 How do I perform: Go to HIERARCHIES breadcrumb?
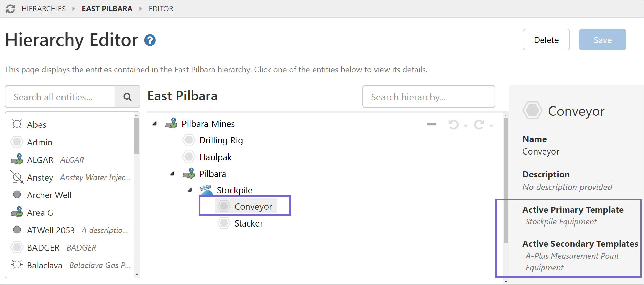(44, 9)
